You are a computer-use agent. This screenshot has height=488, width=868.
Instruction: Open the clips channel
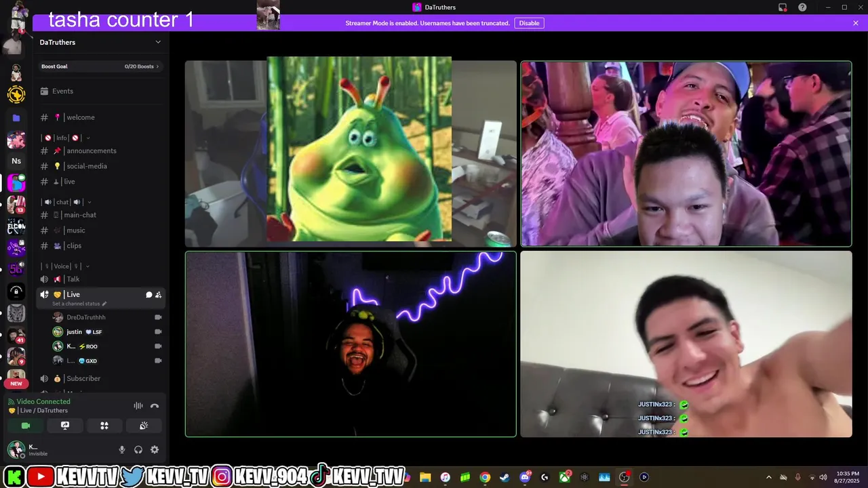point(100,246)
